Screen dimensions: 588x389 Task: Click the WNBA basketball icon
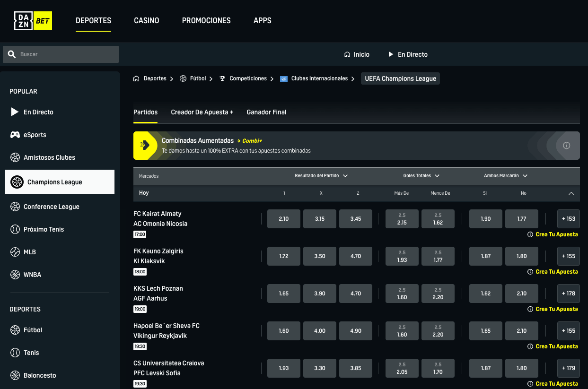15,275
